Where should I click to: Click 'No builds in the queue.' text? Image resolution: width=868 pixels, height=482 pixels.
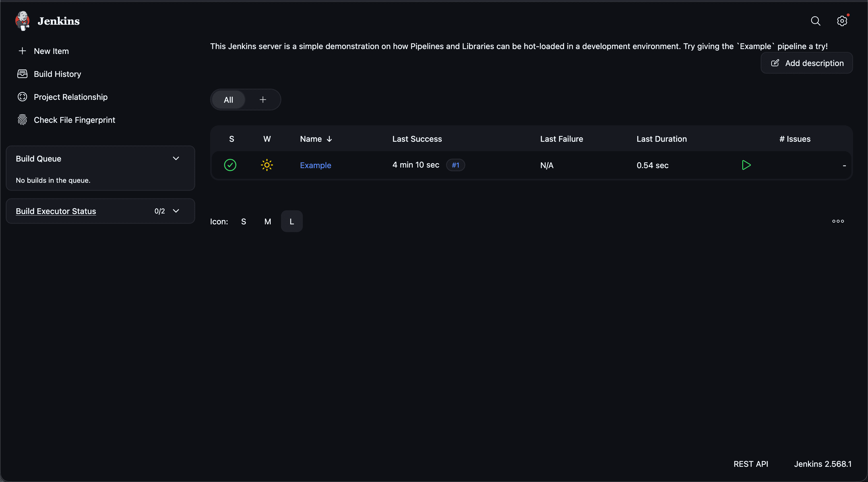click(53, 180)
